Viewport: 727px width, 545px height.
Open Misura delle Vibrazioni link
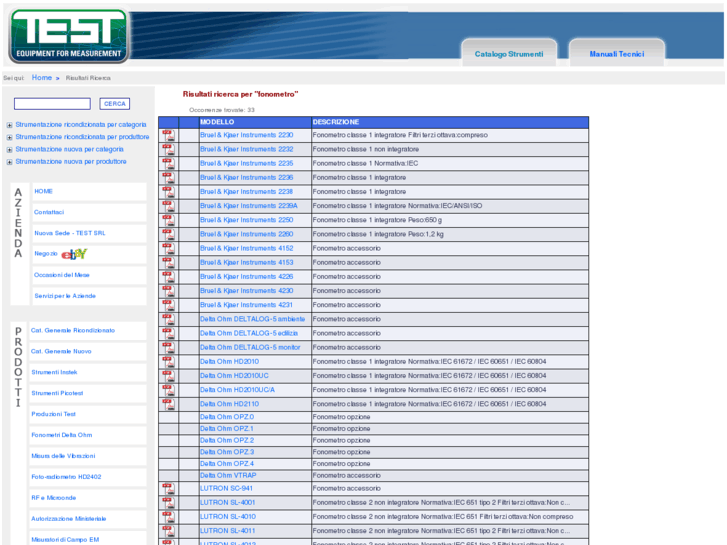(x=63, y=455)
